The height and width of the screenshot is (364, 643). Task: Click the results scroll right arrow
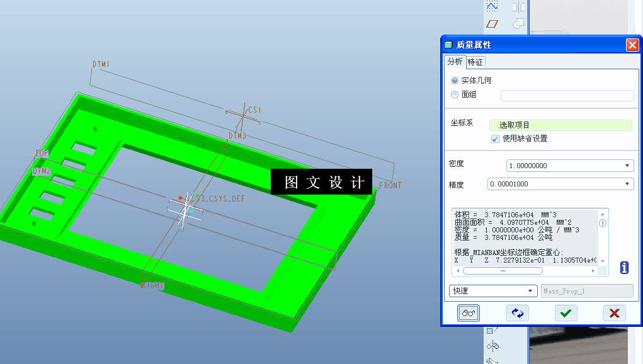(593, 271)
